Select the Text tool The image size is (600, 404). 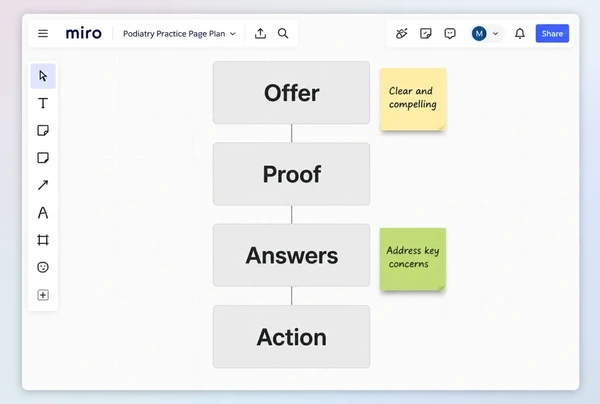tap(43, 103)
